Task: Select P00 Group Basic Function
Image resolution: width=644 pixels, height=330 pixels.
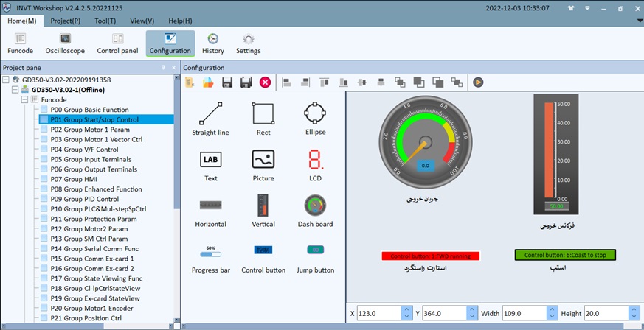Action: pos(89,110)
